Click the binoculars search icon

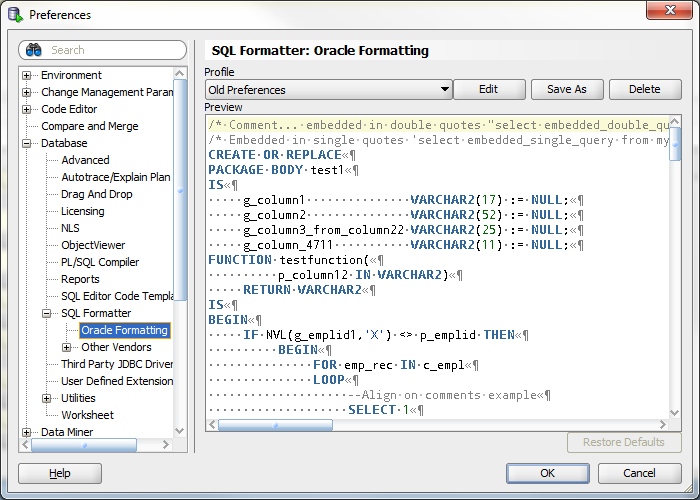pyautogui.click(x=33, y=50)
